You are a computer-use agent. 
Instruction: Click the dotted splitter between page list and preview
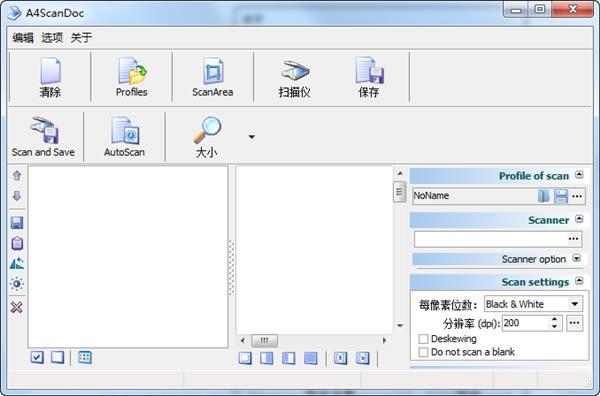point(231,268)
